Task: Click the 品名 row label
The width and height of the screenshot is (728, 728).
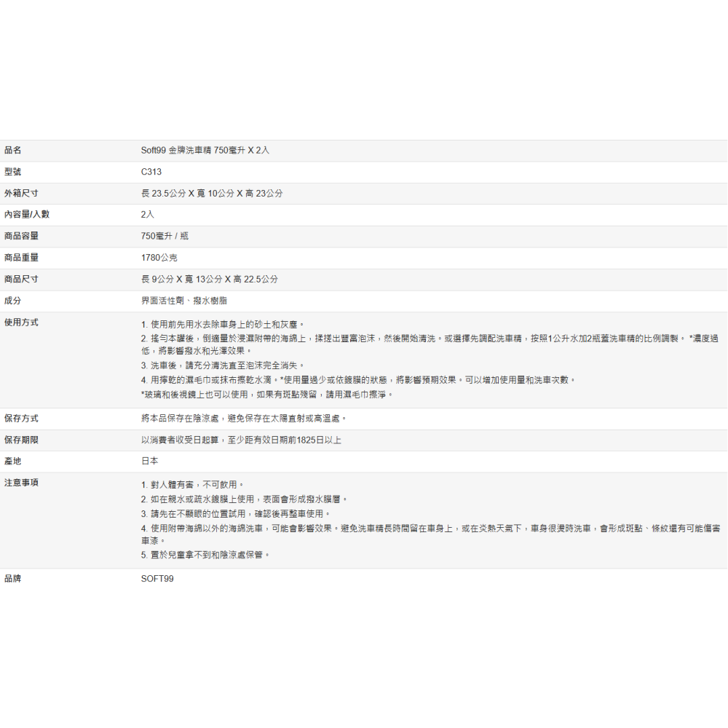Action: [13, 151]
